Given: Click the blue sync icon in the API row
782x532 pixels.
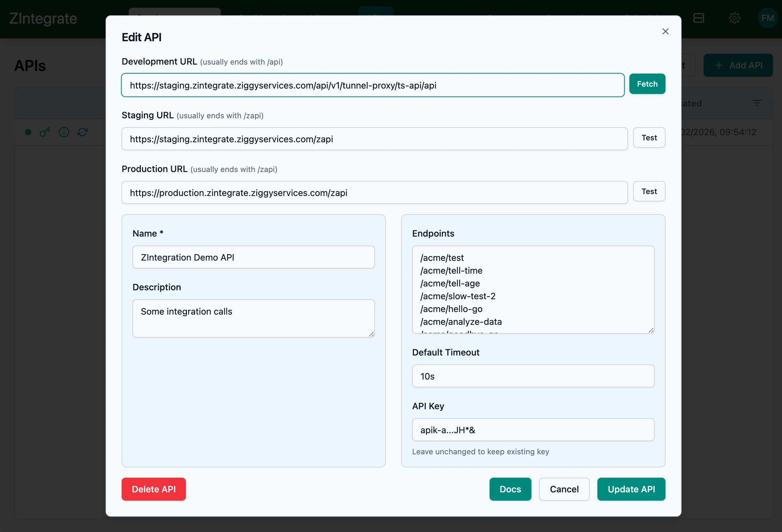Looking at the screenshot, I should pyautogui.click(x=83, y=132).
